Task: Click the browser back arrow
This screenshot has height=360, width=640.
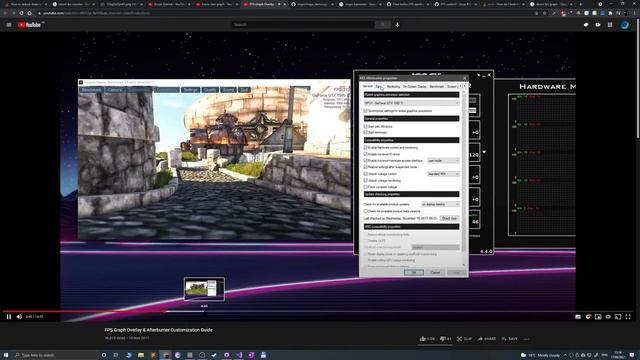Action: (5, 13)
